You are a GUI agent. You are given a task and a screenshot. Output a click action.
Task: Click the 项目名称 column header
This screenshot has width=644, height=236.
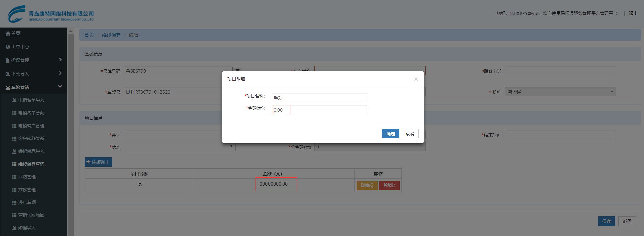pos(139,174)
